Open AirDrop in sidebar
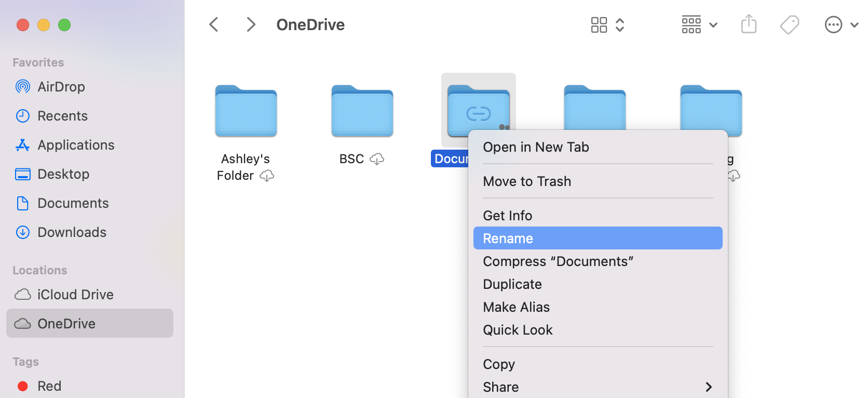868x398 pixels. coord(61,87)
